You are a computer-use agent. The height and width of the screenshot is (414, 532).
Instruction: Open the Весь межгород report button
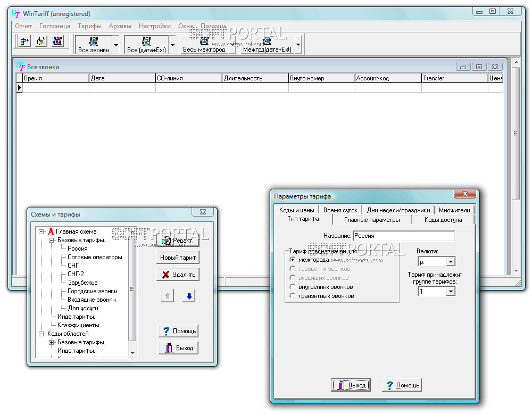coord(204,45)
